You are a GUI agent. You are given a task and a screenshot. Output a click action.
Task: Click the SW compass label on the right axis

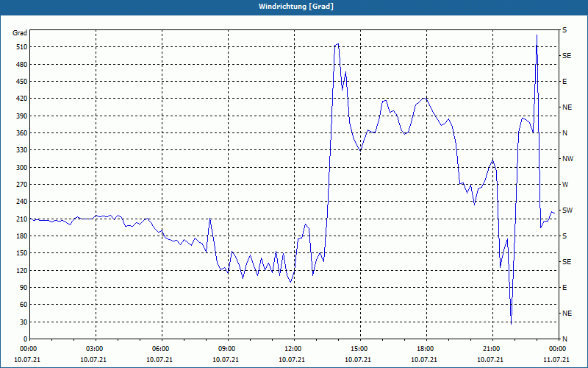pos(567,210)
